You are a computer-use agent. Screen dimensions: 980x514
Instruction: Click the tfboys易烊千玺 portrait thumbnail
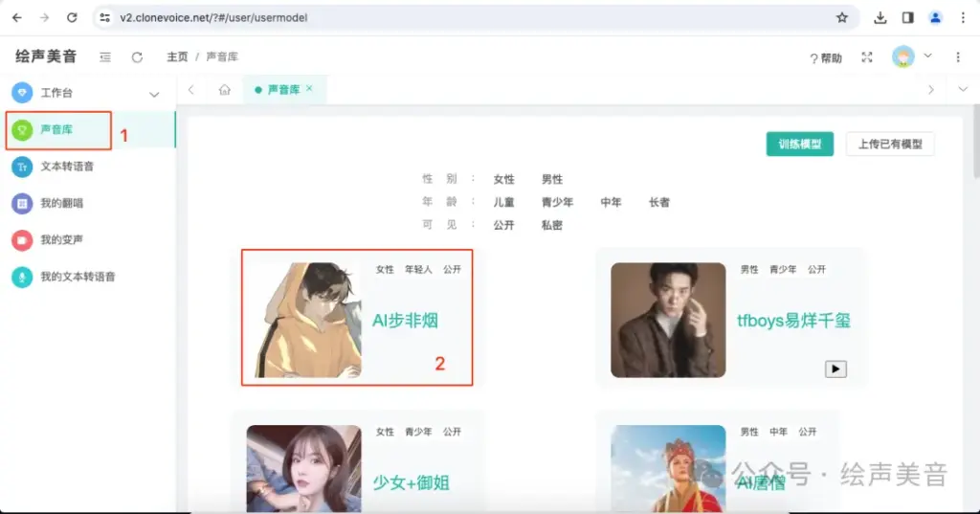pyautogui.click(x=668, y=320)
